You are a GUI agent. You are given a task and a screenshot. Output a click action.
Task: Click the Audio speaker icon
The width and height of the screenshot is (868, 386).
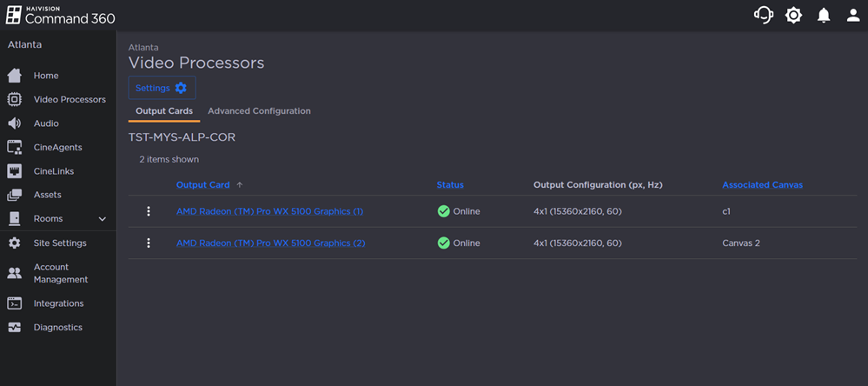point(15,123)
